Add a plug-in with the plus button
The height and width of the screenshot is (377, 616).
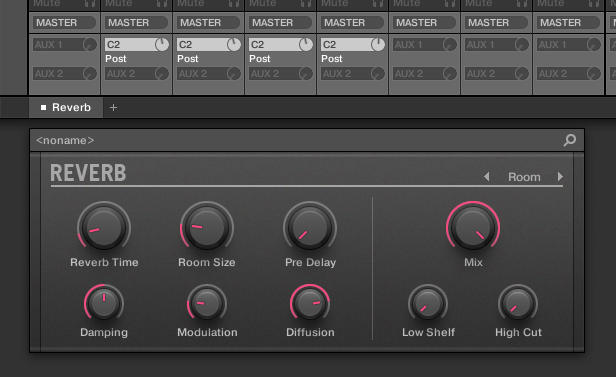113,107
